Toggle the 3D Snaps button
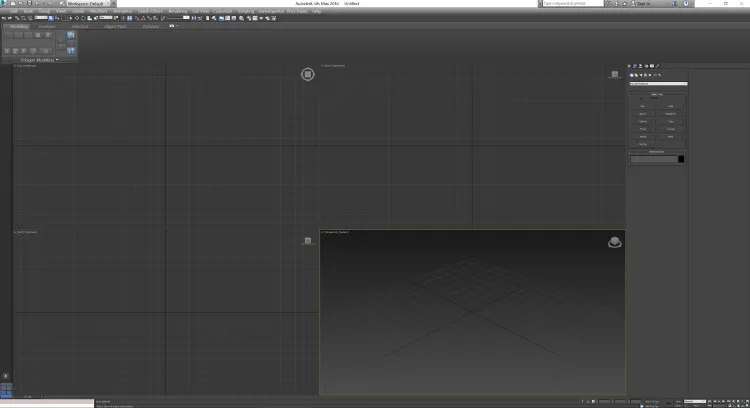The height and width of the screenshot is (408, 750). (x=136, y=18)
